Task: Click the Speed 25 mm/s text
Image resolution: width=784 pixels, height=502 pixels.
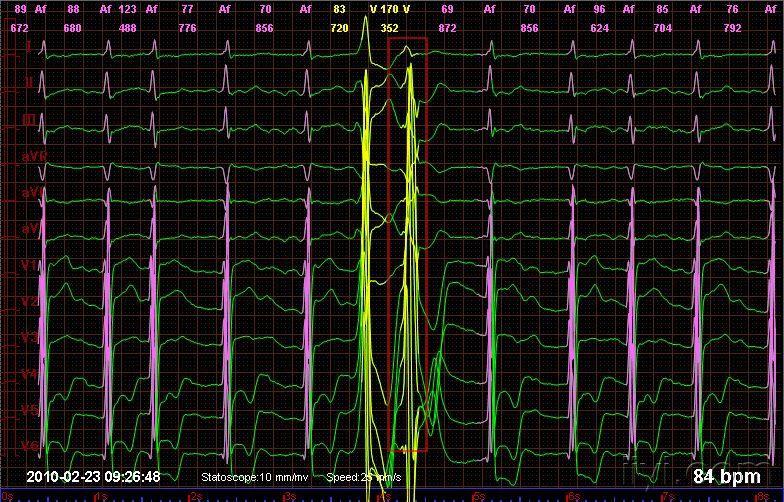Action: point(364,477)
